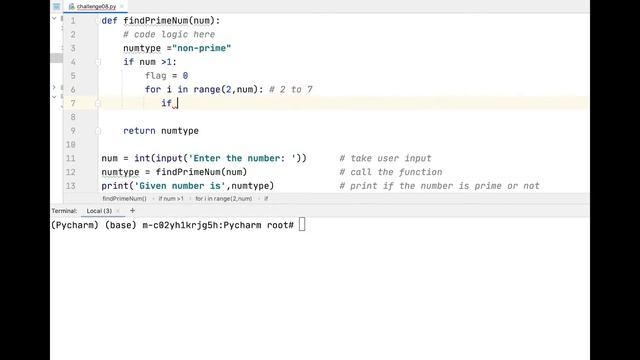Click the "non-prime" string literal
640x360 pixels.
202,48
